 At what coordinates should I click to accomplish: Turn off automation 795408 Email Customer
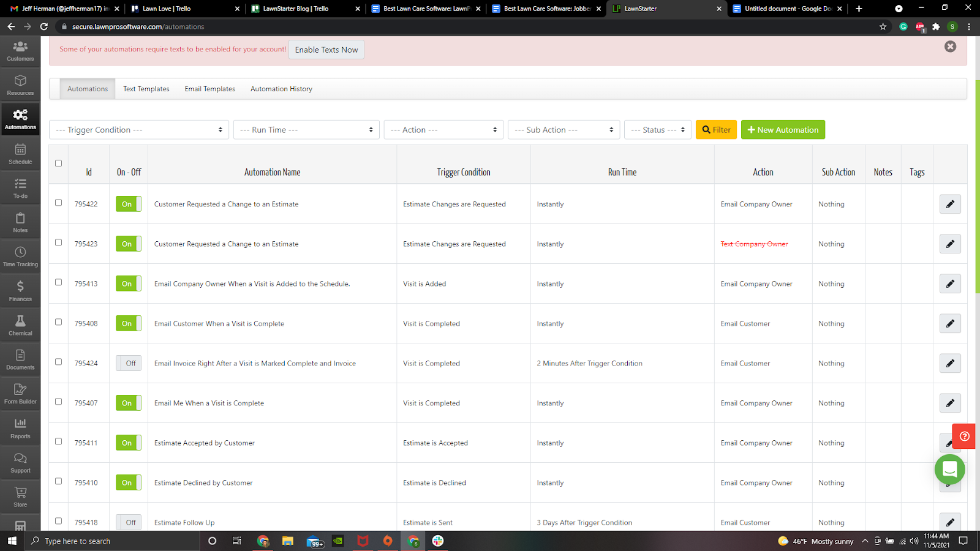coord(128,323)
